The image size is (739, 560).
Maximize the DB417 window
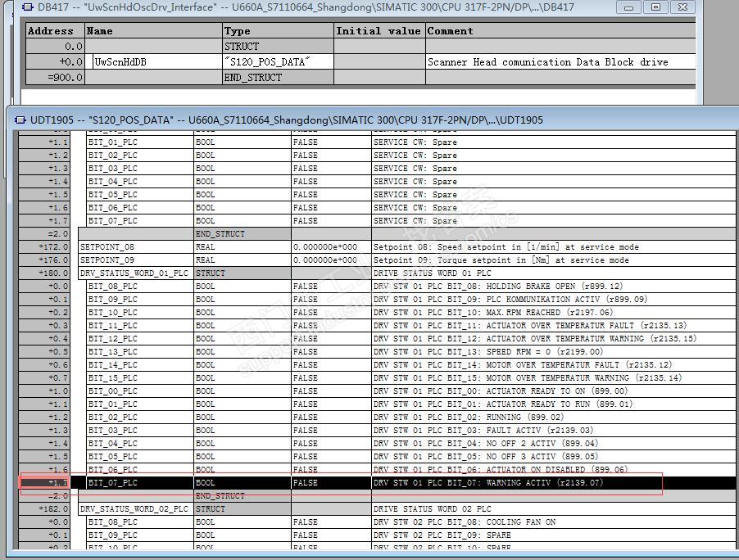(x=655, y=7)
